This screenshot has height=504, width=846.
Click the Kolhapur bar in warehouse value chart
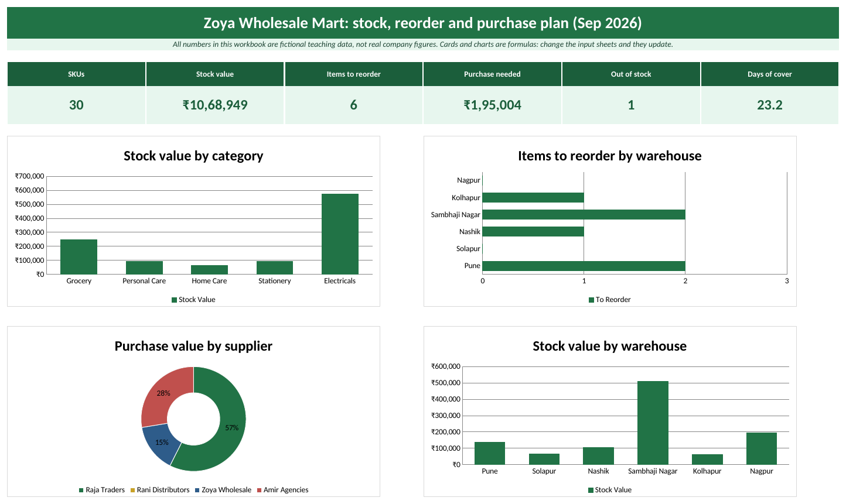(x=707, y=460)
